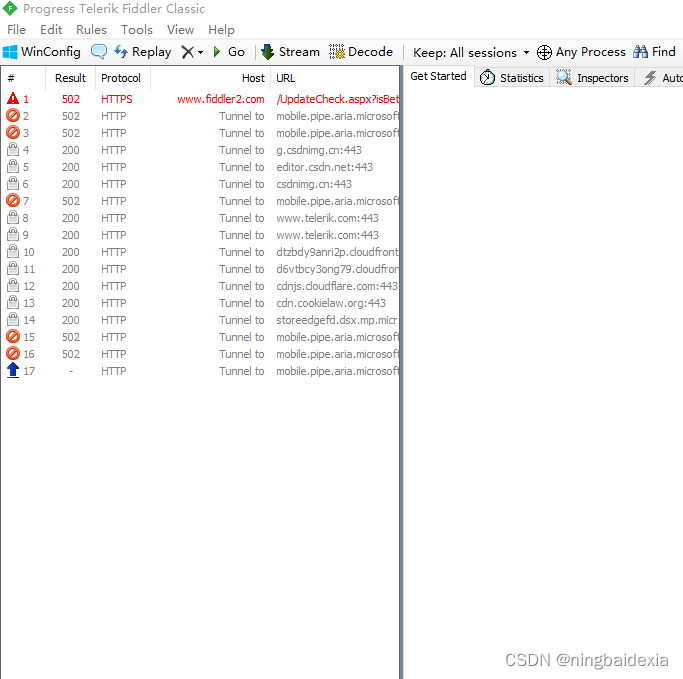Screen dimensions: 683x679
Task: Select cdnjs.cloudflare.com:443 URL cell
Action: click(x=337, y=286)
